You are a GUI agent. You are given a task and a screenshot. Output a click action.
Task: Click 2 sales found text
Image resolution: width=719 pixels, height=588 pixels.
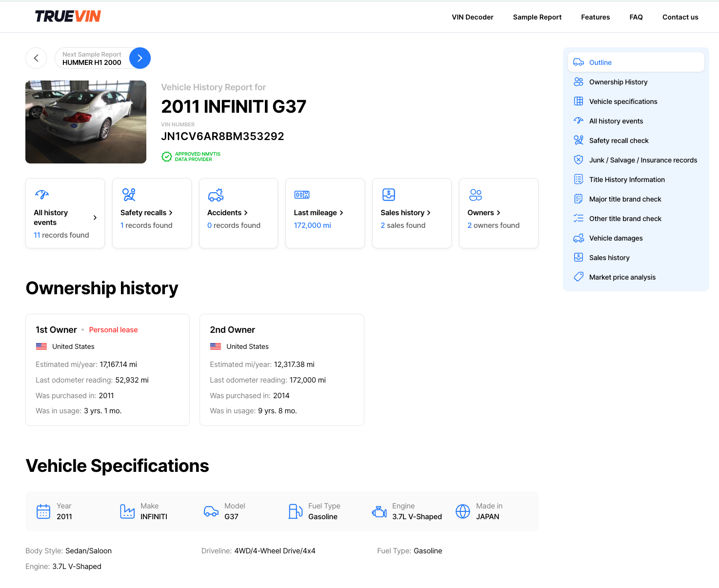point(403,225)
